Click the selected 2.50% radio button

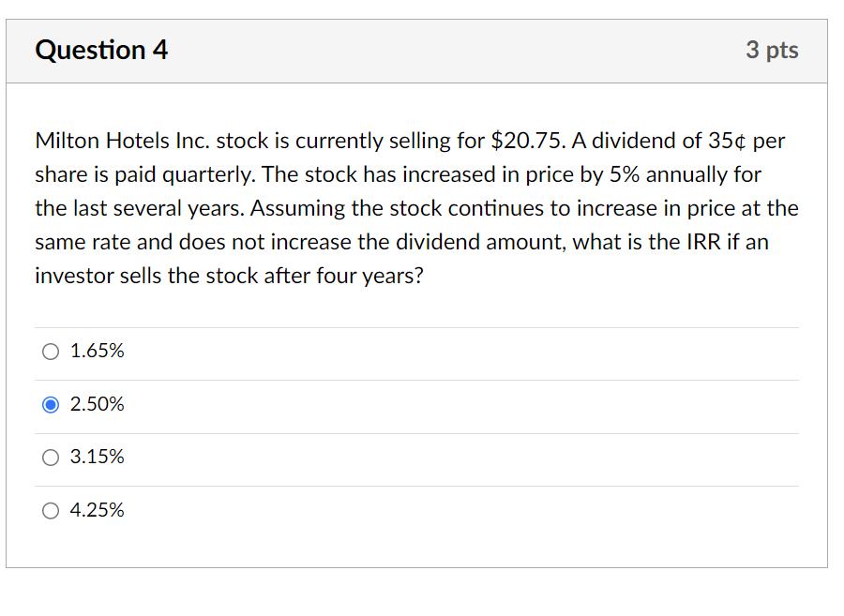[x=50, y=405]
